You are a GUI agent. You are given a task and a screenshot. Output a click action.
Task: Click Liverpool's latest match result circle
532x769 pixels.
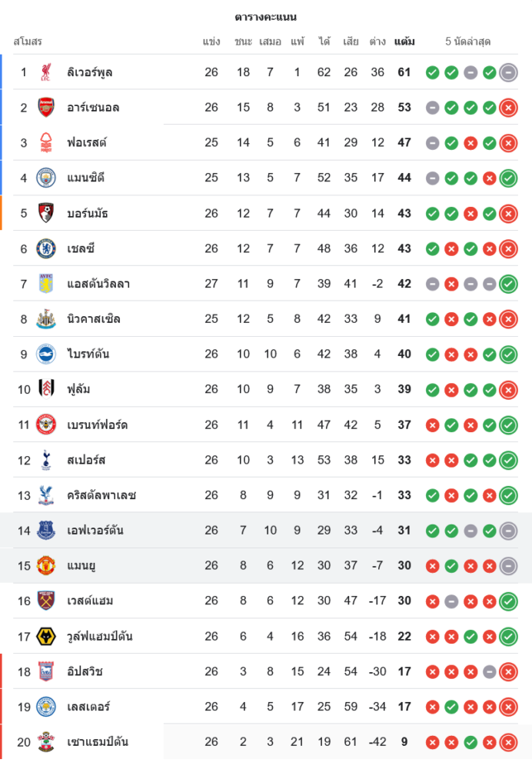[x=507, y=72]
